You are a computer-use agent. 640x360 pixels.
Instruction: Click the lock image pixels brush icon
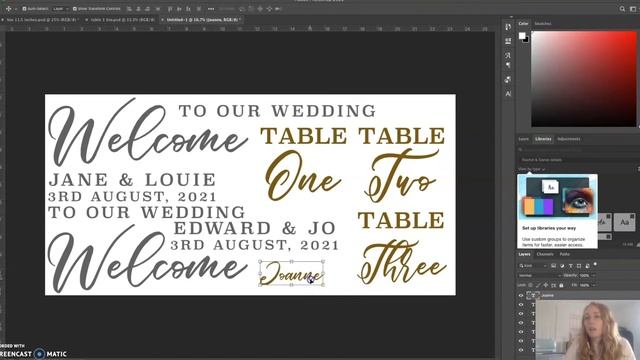(x=538, y=285)
